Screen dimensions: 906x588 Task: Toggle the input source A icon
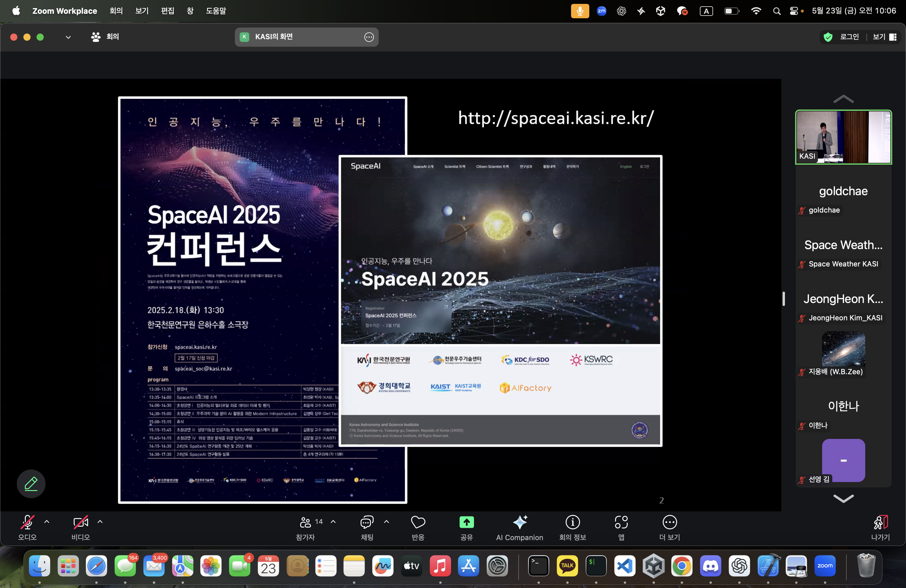tap(706, 11)
